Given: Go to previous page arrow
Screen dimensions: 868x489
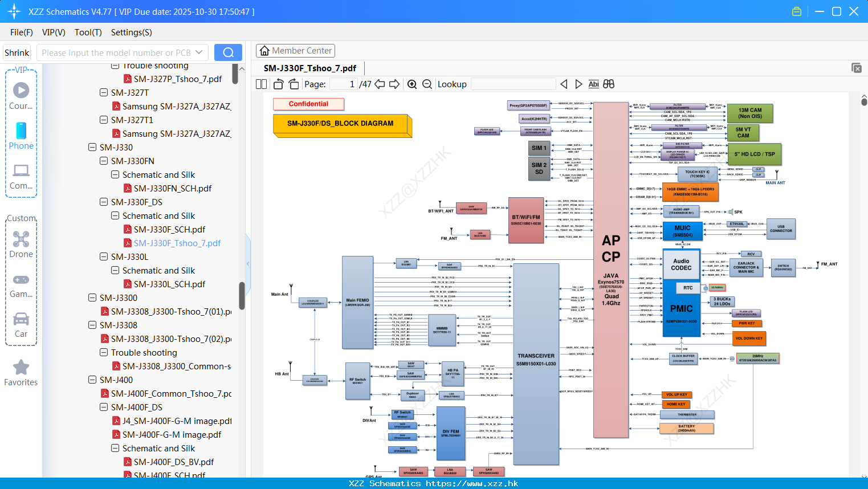Looking at the screenshot, I should point(380,84).
